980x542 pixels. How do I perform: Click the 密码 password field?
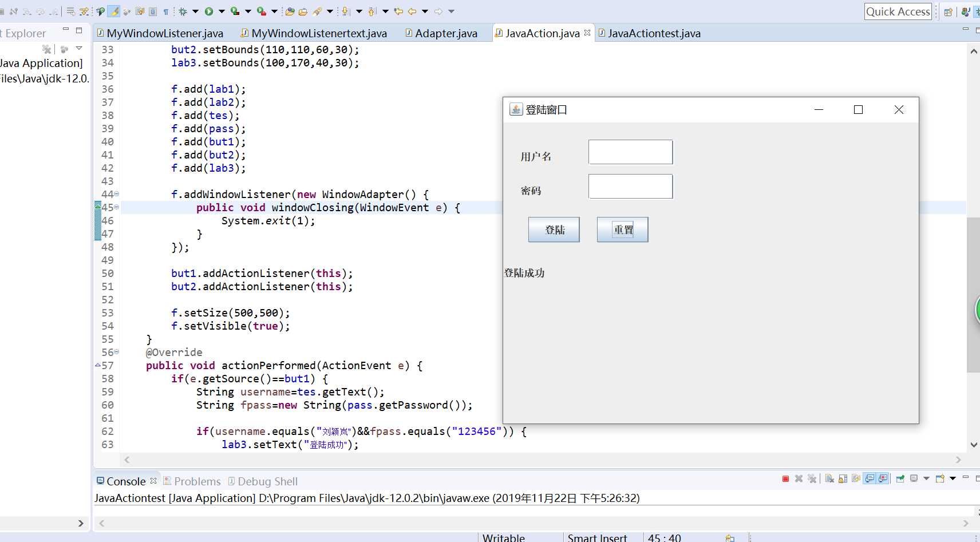coord(630,187)
